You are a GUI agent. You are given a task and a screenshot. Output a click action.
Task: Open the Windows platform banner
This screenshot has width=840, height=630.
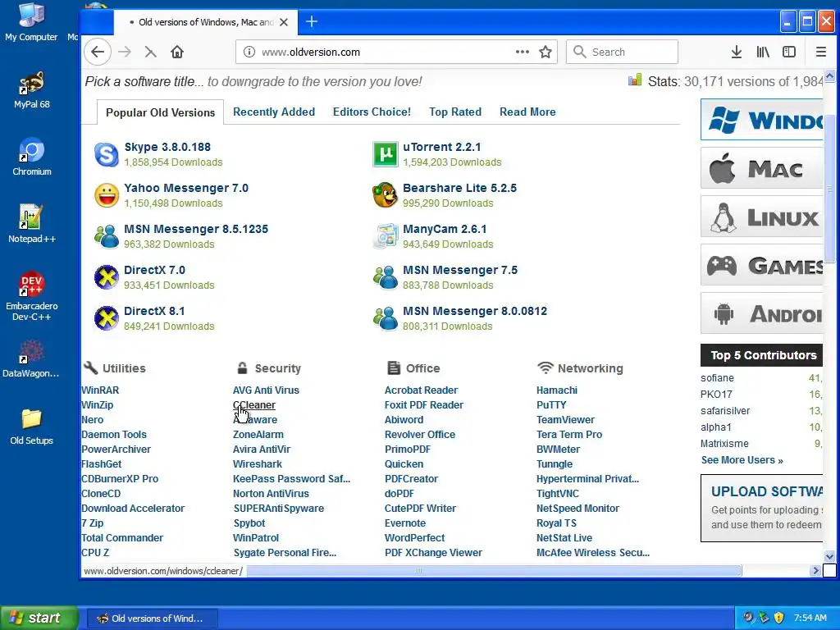(x=762, y=120)
